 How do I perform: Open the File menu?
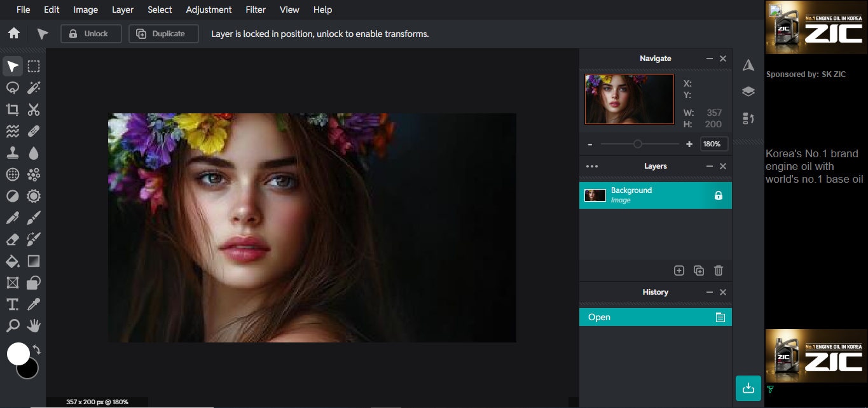click(x=23, y=10)
